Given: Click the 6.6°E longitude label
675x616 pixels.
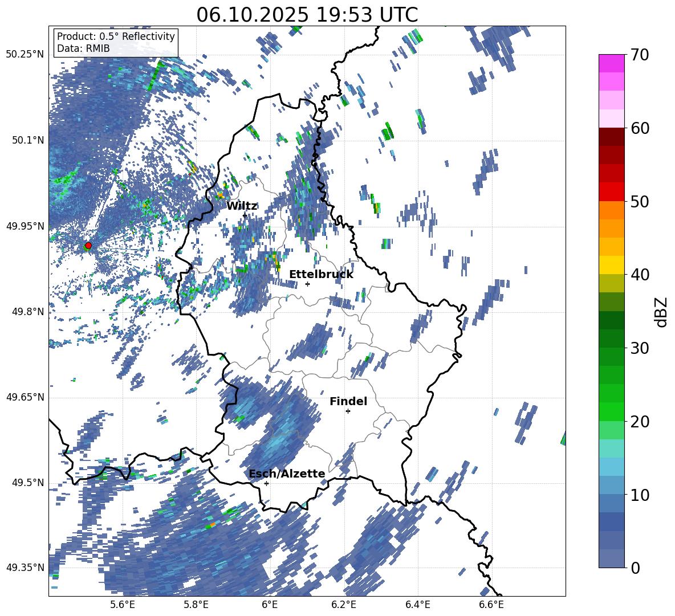Looking at the screenshot, I should point(491,605).
